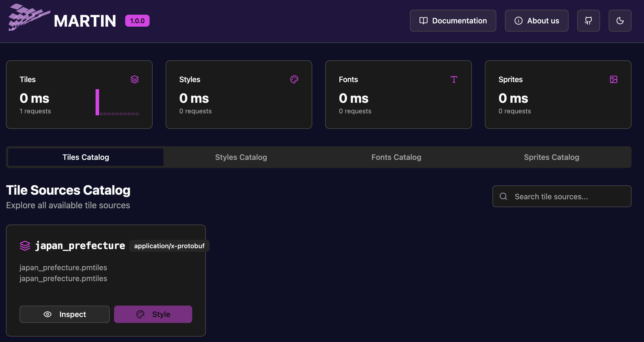Click the 1.0.0 version badge
The image size is (644, 342).
pos(137,21)
